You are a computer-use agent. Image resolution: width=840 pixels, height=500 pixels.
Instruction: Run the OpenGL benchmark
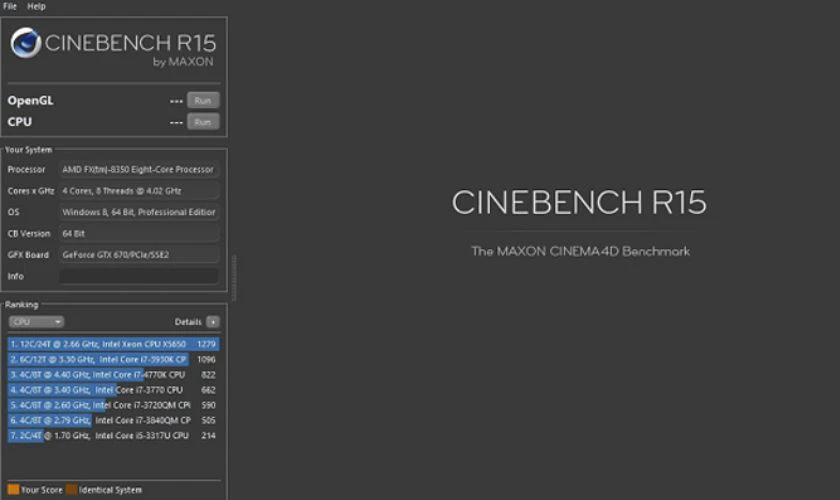tap(203, 100)
